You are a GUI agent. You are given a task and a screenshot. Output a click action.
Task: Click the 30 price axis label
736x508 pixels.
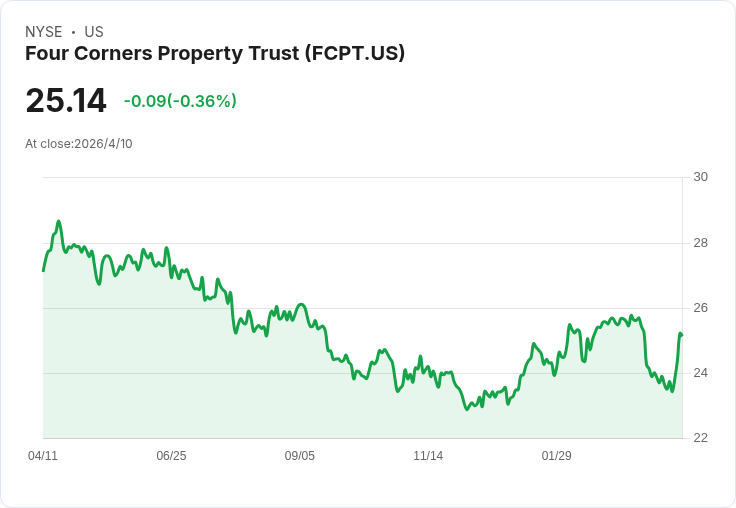coord(701,177)
